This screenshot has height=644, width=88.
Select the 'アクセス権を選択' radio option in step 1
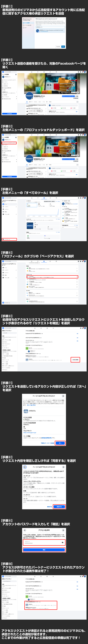point(24,25)
